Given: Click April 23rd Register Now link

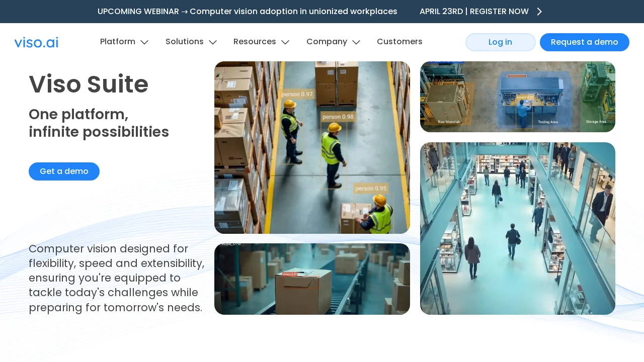Looking at the screenshot, I should point(474,12).
